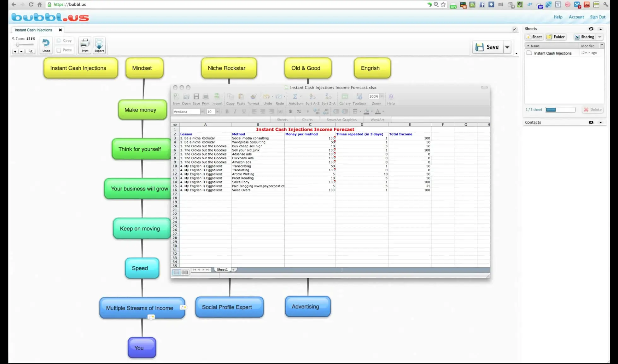Click the Excel fill color bucket
618x364 pixels.
point(366,111)
